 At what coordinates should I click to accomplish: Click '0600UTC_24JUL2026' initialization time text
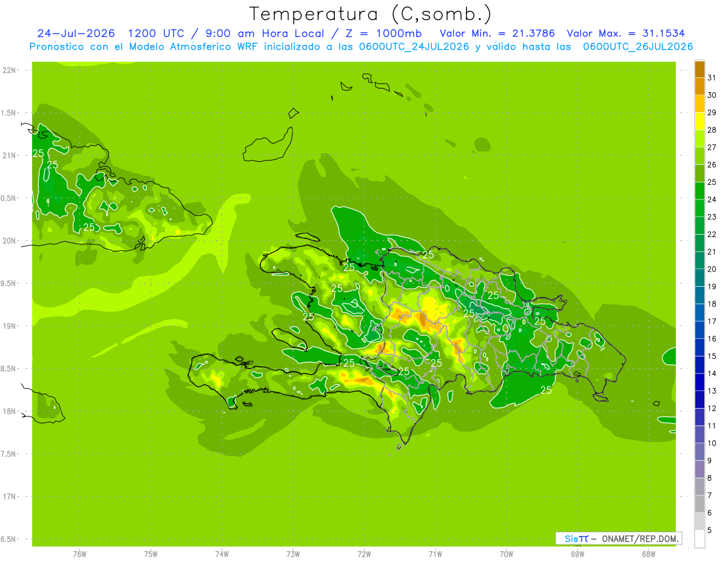click(413, 47)
